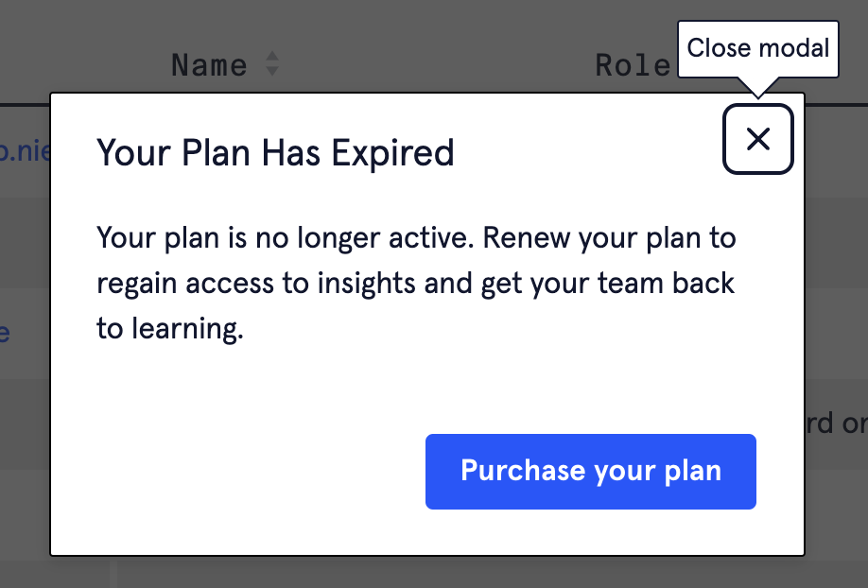Click the sort arrows beside Name
Image resolution: width=868 pixels, height=588 pixels.
pos(272,64)
